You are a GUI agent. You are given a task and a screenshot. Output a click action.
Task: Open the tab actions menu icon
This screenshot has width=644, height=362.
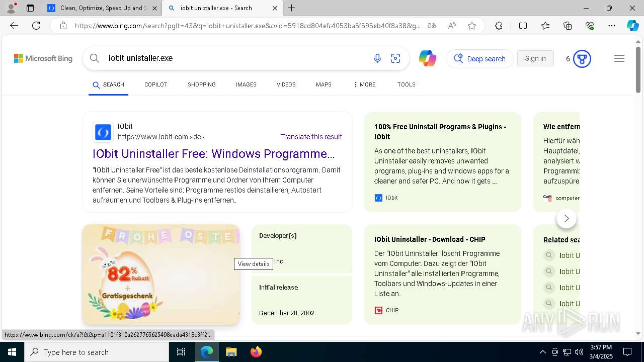(30, 8)
